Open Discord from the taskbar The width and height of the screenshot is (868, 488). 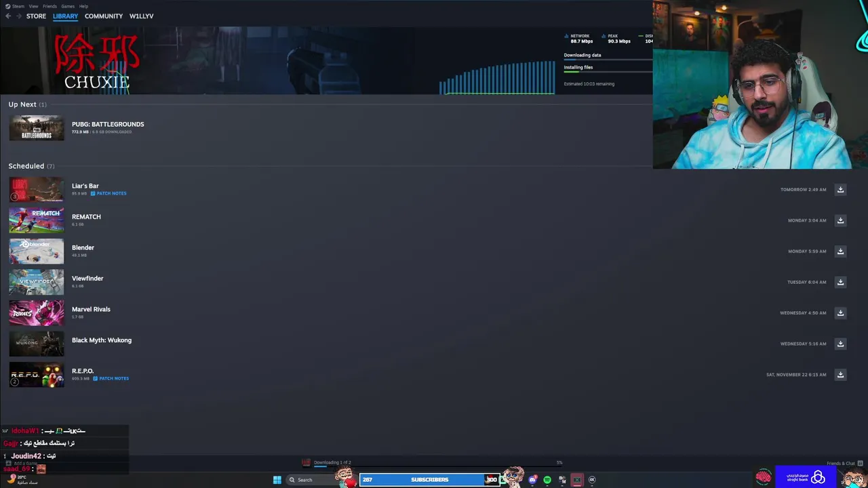(x=533, y=480)
